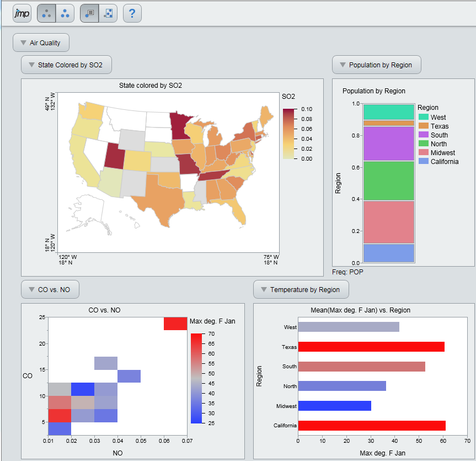Switch to the blue dots display mode icon
476x461 pixels.
[x=65, y=13]
